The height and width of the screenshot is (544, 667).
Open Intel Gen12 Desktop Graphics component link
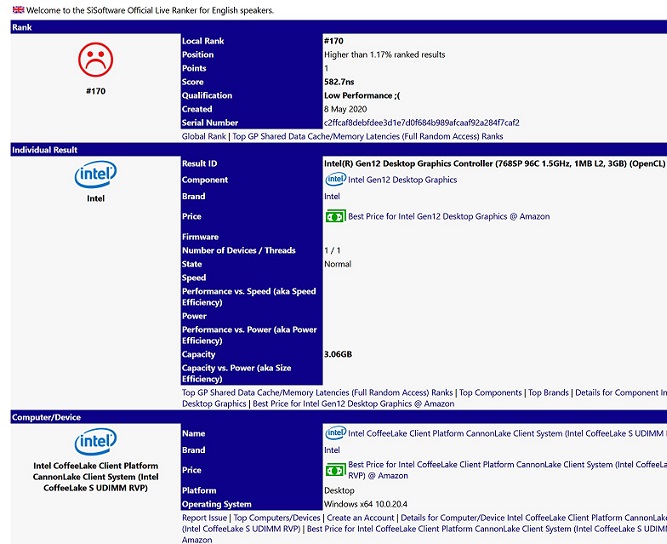pos(402,180)
